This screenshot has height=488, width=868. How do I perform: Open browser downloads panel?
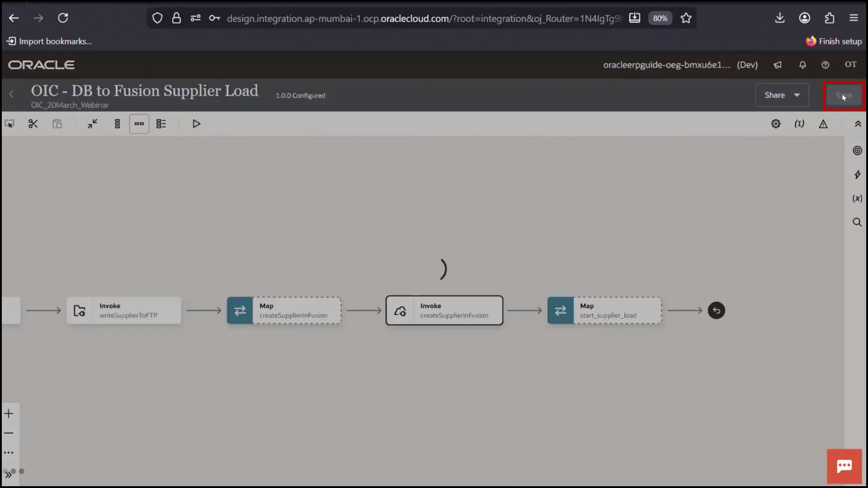point(780,18)
